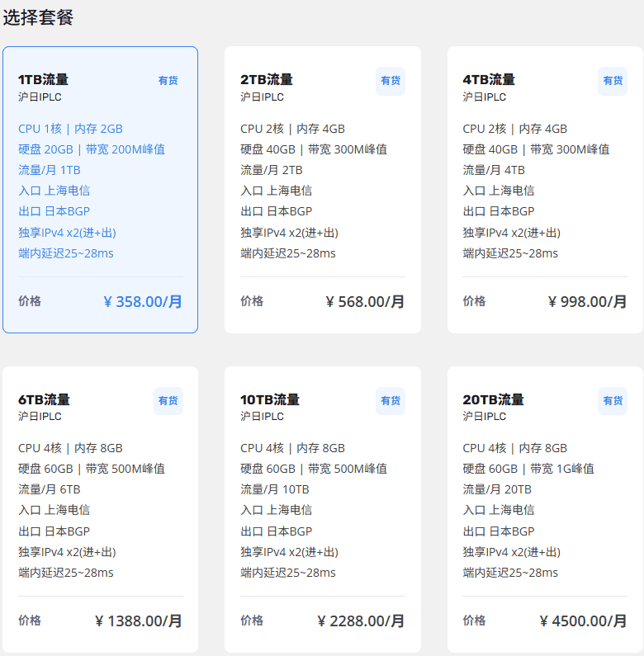Click the price ¥ 998.00/月
The image size is (644, 656).
coord(587,302)
